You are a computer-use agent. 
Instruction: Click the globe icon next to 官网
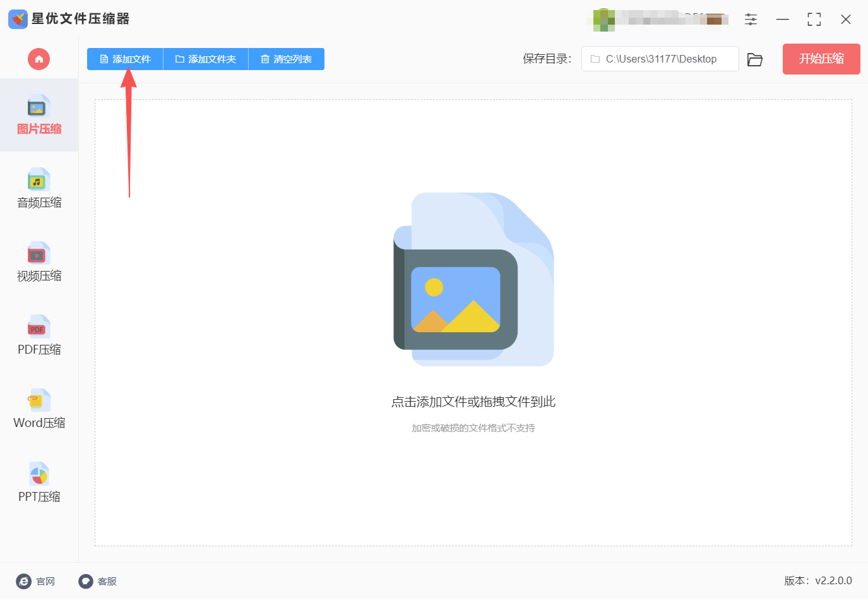(23, 581)
